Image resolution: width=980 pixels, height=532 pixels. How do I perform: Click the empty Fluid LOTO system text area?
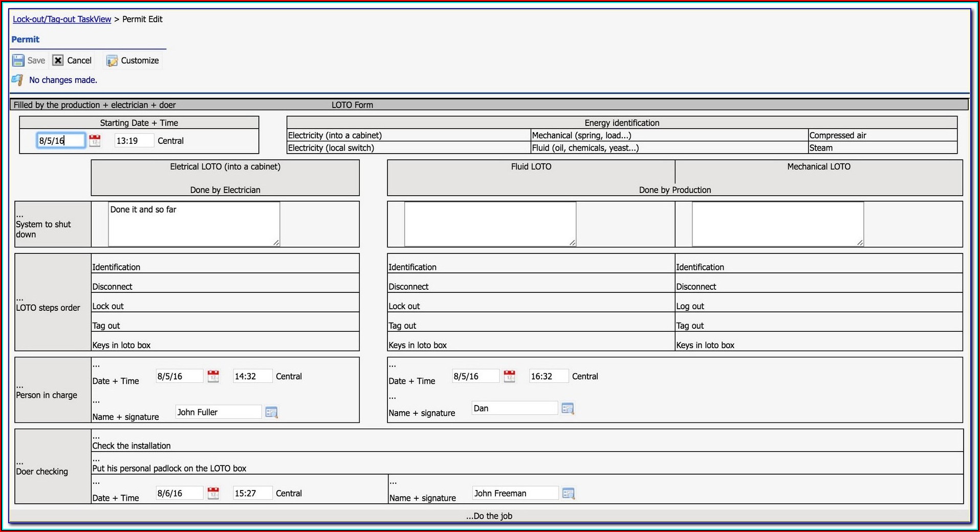(490, 224)
